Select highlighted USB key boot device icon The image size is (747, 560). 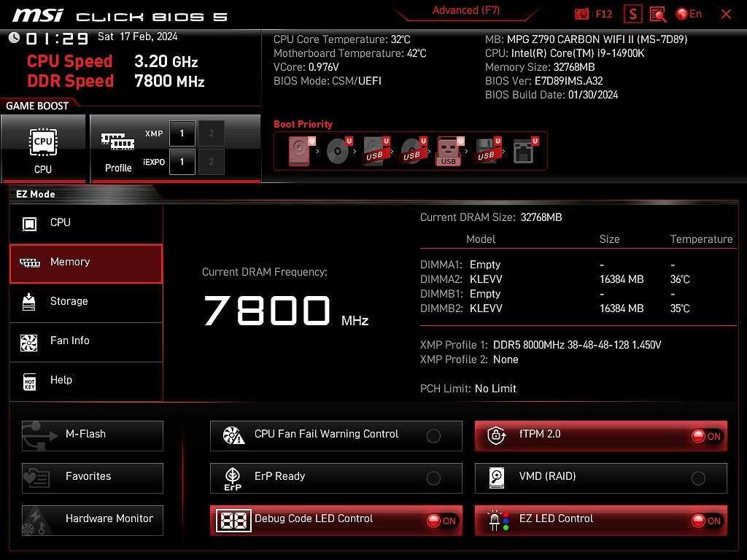(449, 152)
